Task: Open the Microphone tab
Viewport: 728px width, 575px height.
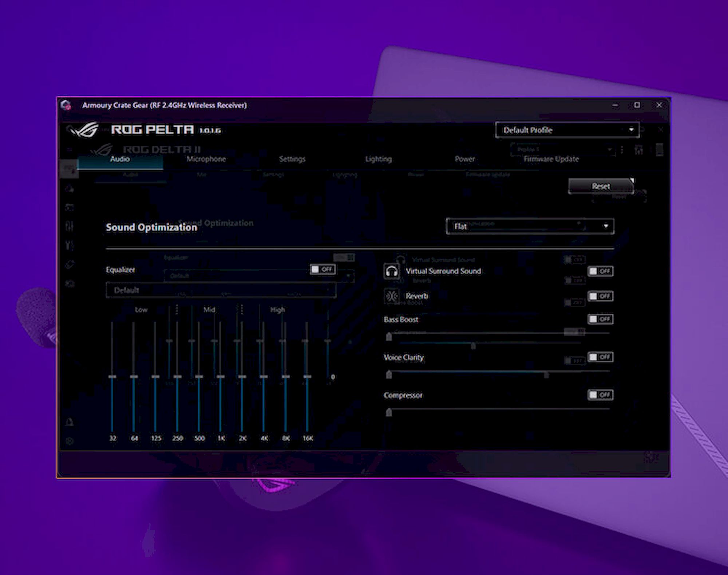Action: pos(206,159)
